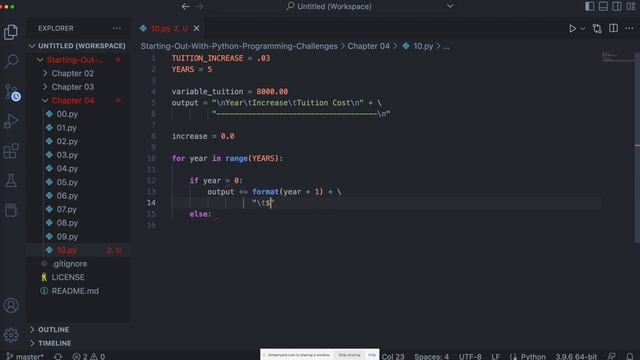Image resolution: width=640 pixels, height=360 pixels.
Task: Click Starting-Out-With-Python breadcrumb segment
Action: (239, 46)
